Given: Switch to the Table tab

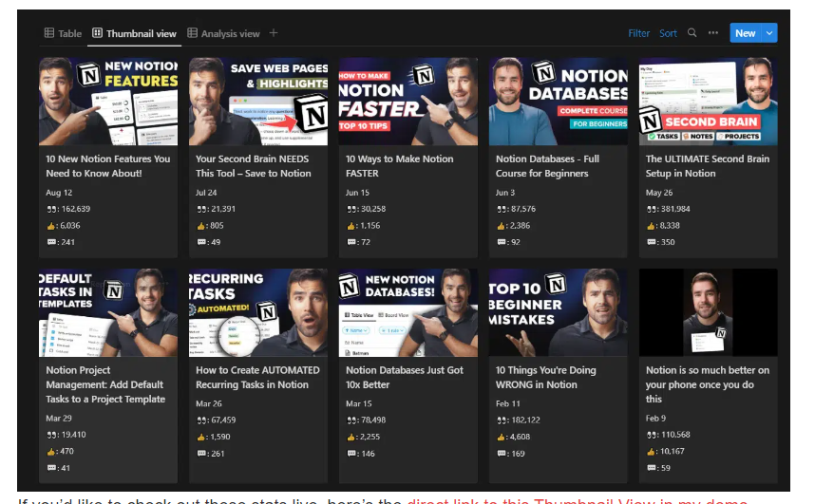Looking at the screenshot, I should point(69,33).
